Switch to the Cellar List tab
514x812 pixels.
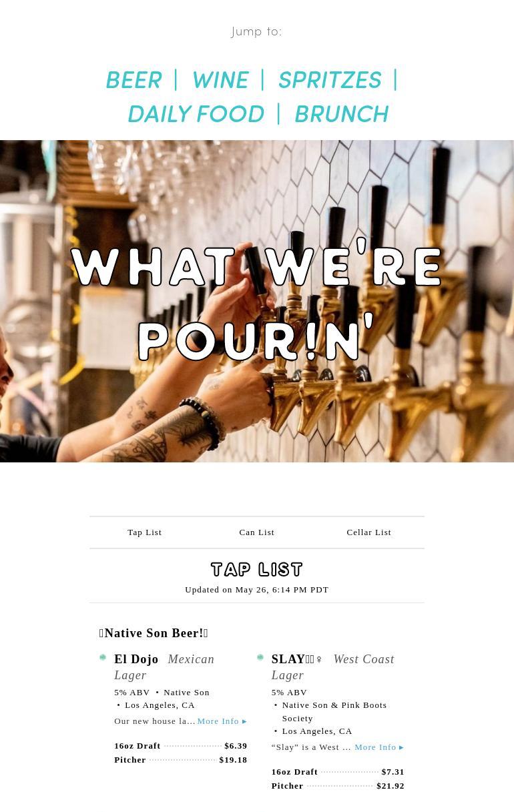pos(369,532)
